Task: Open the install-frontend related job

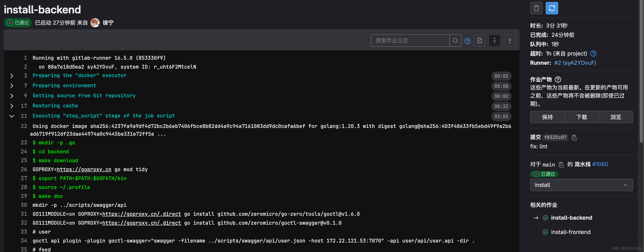Action: [x=571, y=232]
